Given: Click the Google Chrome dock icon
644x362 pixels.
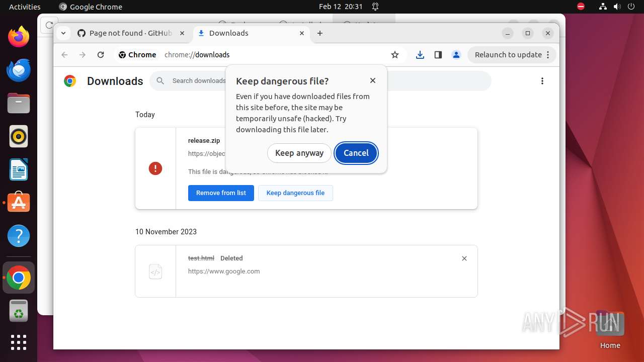Looking at the screenshot, I should point(19,278).
